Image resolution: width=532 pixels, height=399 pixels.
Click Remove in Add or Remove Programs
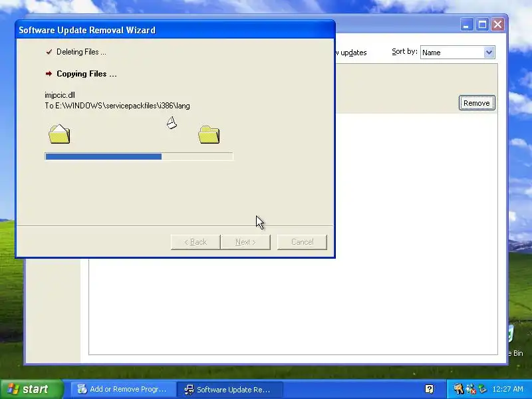click(x=477, y=103)
